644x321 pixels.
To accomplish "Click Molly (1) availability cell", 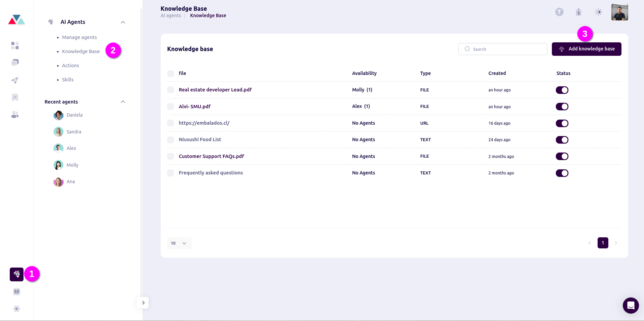I will click(362, 90).
